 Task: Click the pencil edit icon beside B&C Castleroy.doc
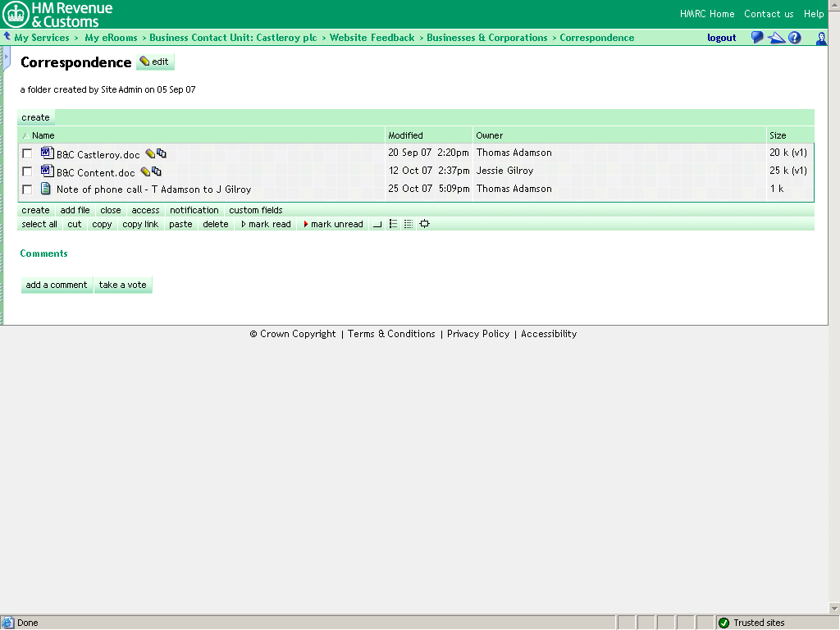(x=149, y=153)
